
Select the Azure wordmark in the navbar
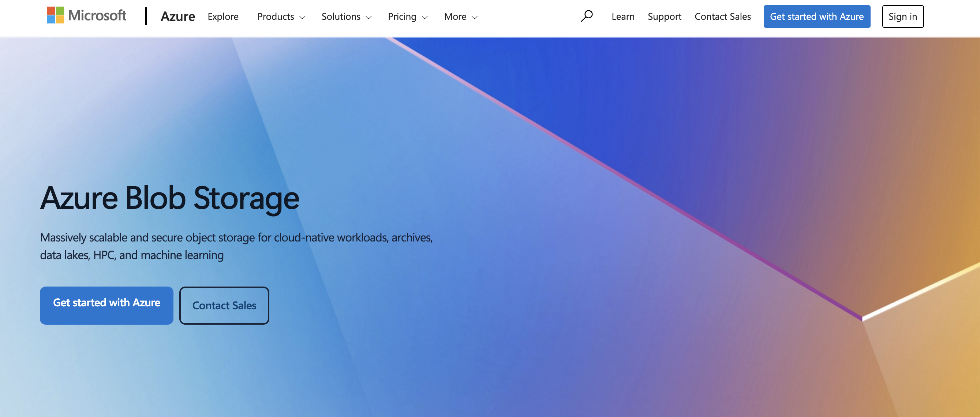(177, 16)
